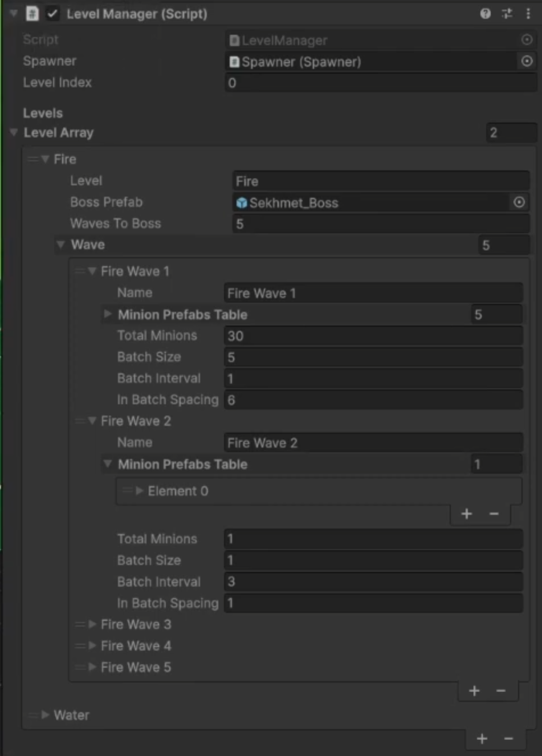Click Batch Size field in Fire Wave 1
Image resolution: width=542 pixels, height=756 pixels.
coord(373,357)
